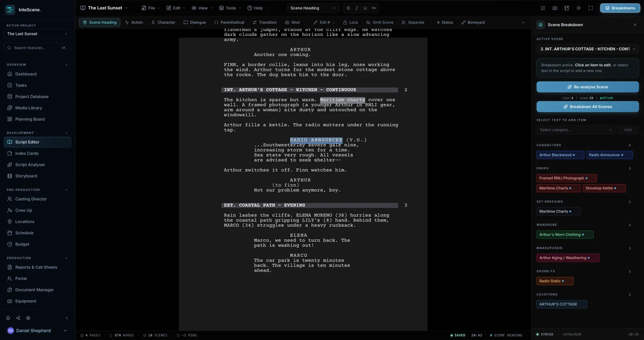Collapse the Pre-Production sidebar section

66,190
